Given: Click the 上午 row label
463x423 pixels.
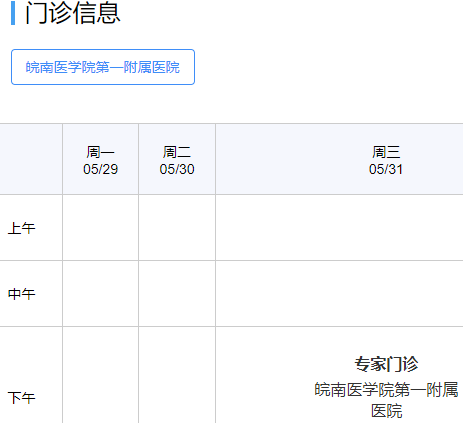Looking at the screenshot, I should click(x=21, y=228).
